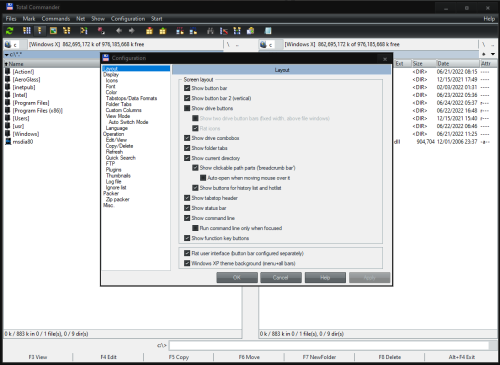Enable Run command line only when focused
This screenshot has height=365, width=500.
pyautogui.click(x=195, y=228)
